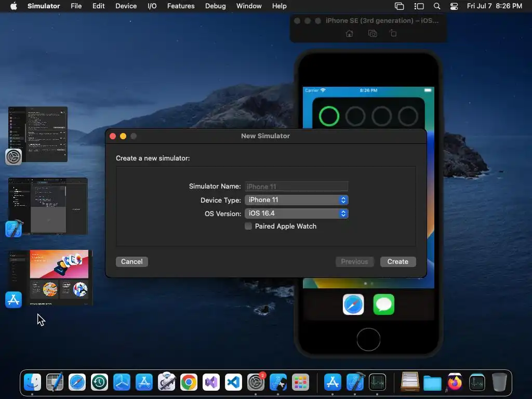Launch Visual Studio (purple) from the Dock
The image size is (532, 399).
tap(211, 382)
